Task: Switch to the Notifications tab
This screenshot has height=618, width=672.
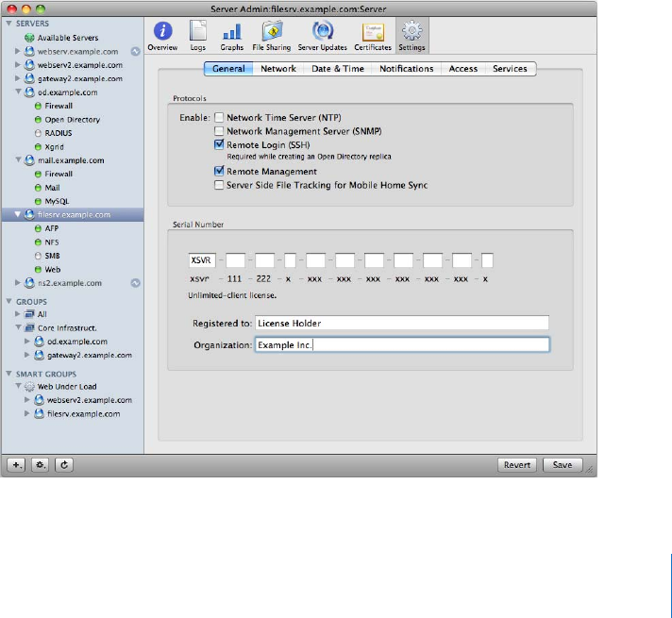Action: [x=406, y=69]
